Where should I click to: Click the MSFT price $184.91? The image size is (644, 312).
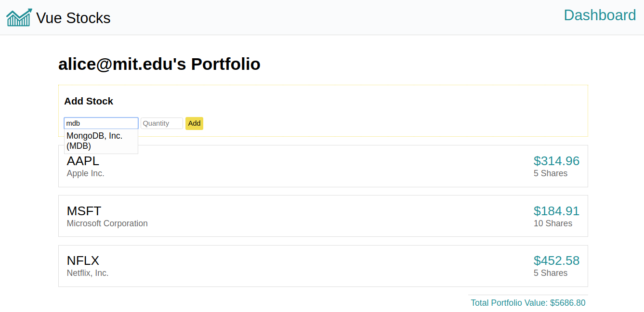(556, 211)
